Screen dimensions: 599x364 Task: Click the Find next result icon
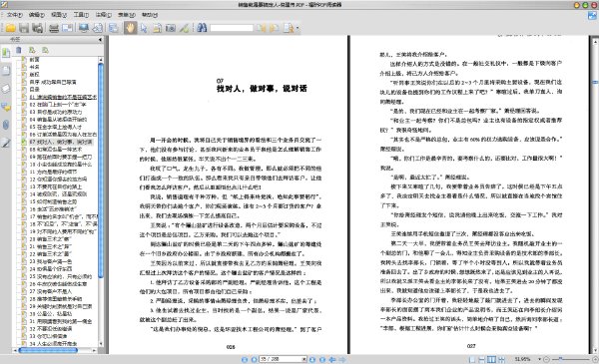click(x=275, y=28)
